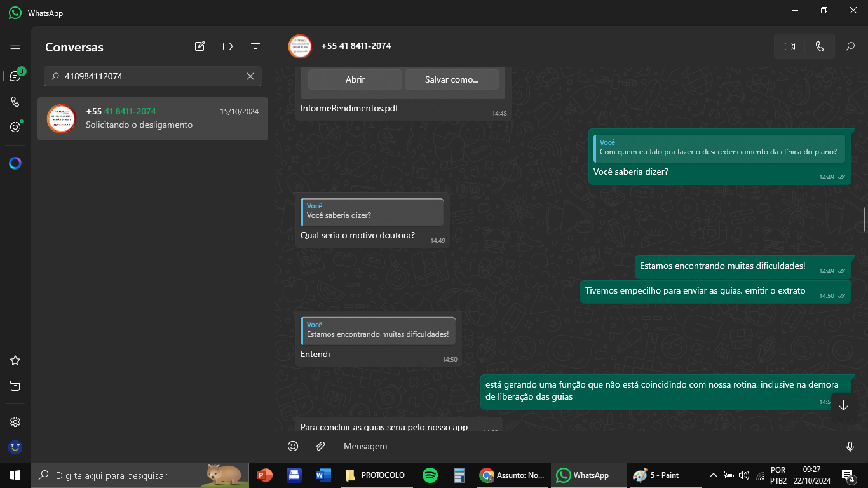
Task: Open contact info for +55 41 8411-2074 header
Action: [356, 46]
